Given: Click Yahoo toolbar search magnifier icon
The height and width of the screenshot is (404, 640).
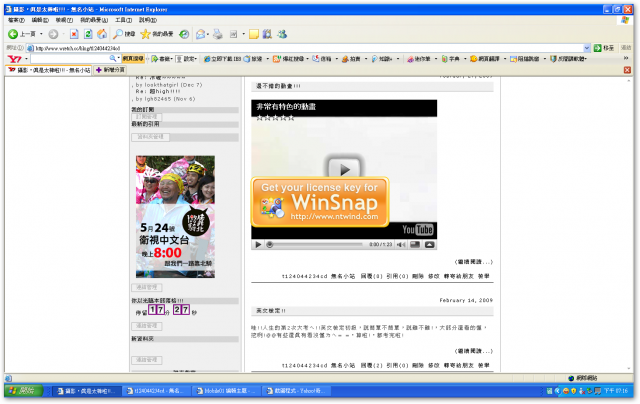Looking at the screenshot, I should pyautogui.click(x=113, y=59).
